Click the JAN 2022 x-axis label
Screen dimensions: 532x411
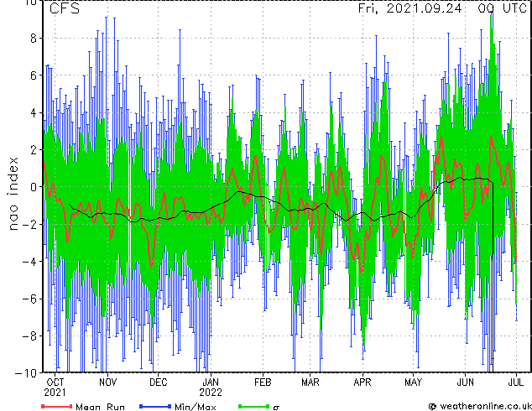211,388
